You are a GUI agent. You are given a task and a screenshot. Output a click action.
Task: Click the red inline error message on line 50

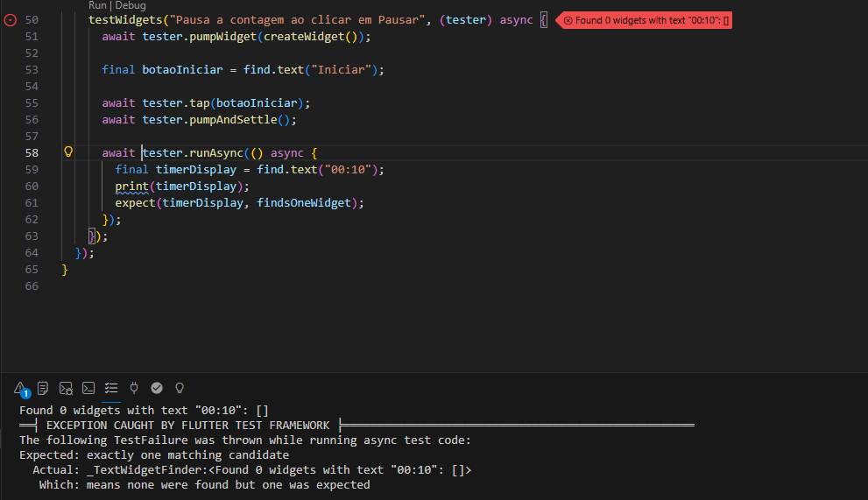(648, 20)
